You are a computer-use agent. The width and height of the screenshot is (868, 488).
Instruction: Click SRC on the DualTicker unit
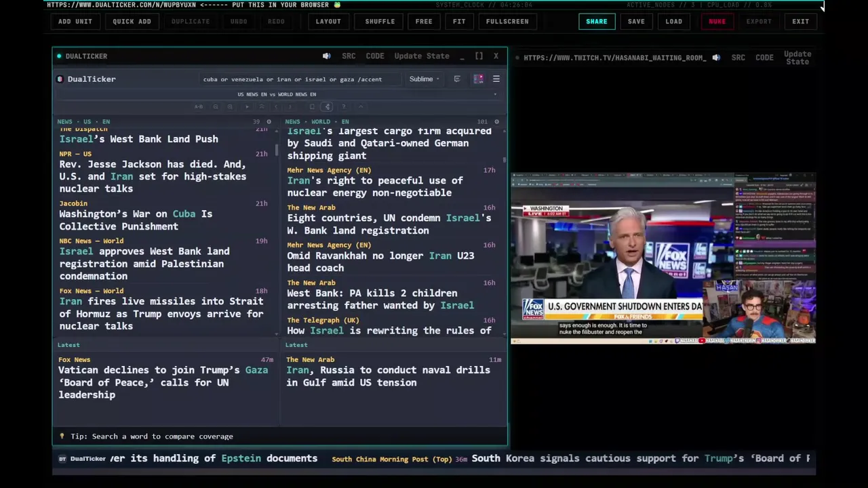(x=349, y=56)
